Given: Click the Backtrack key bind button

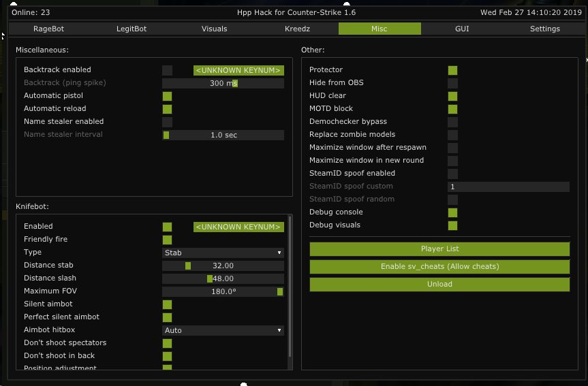Looking at the screenshot, I should click(x=238, y=70).
